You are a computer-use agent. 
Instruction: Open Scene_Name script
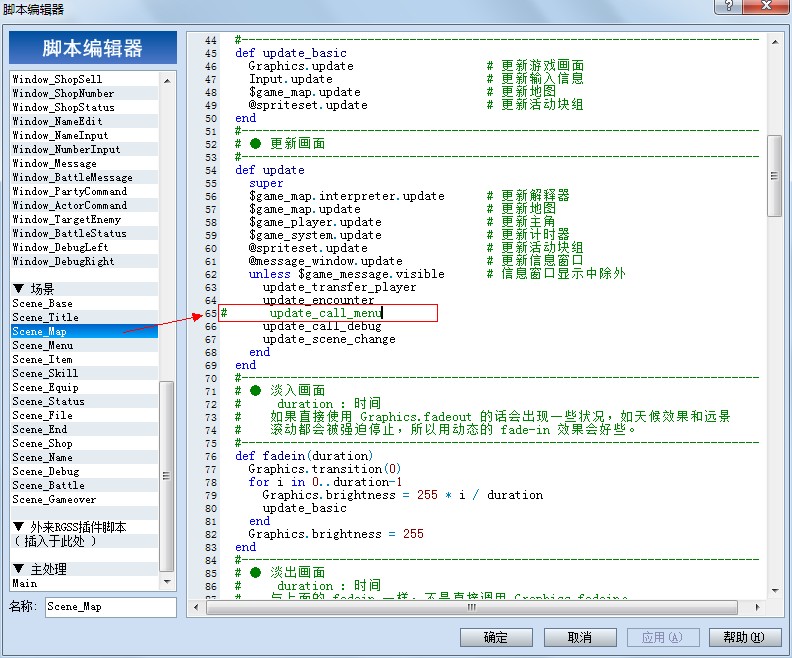click(84, 458)
